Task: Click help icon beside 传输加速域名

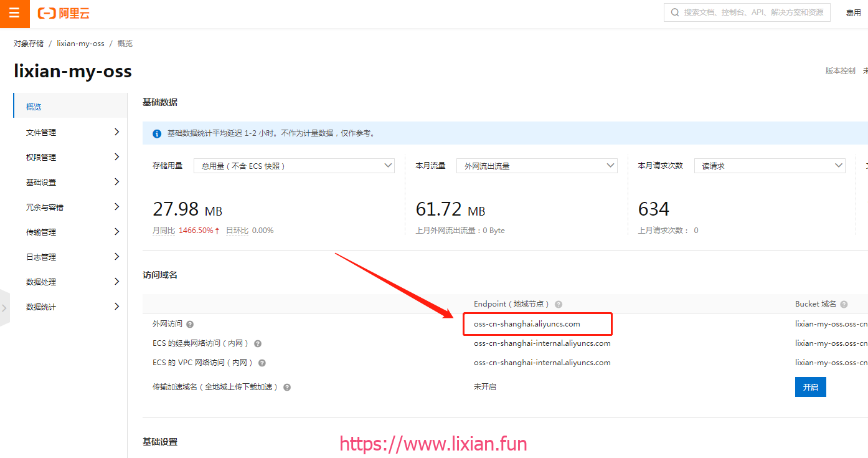Action: (x=287, y=387)
